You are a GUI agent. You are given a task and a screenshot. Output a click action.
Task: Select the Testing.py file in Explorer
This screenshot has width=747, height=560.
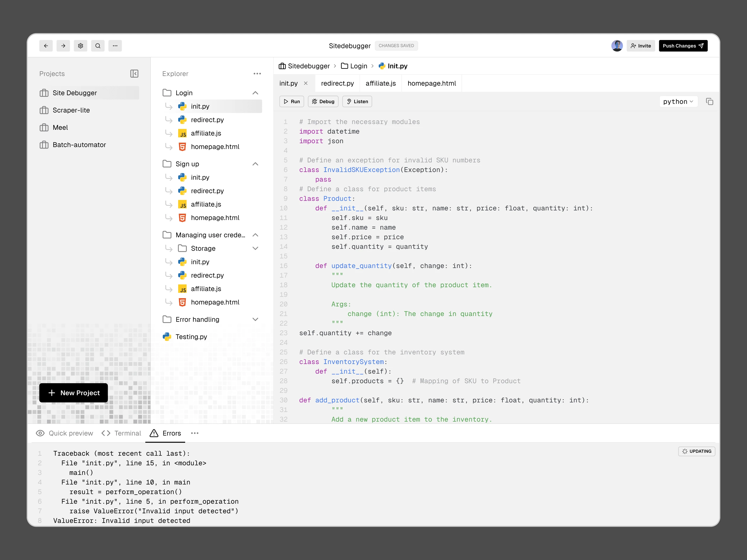[192, 337]
